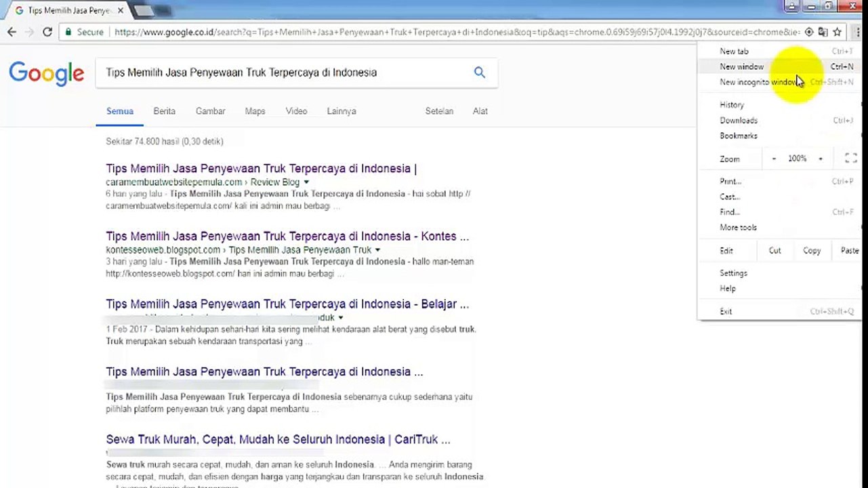Restore down the Chrome window
This screenshot has height=488, width=868.
[x=827, y=6]
